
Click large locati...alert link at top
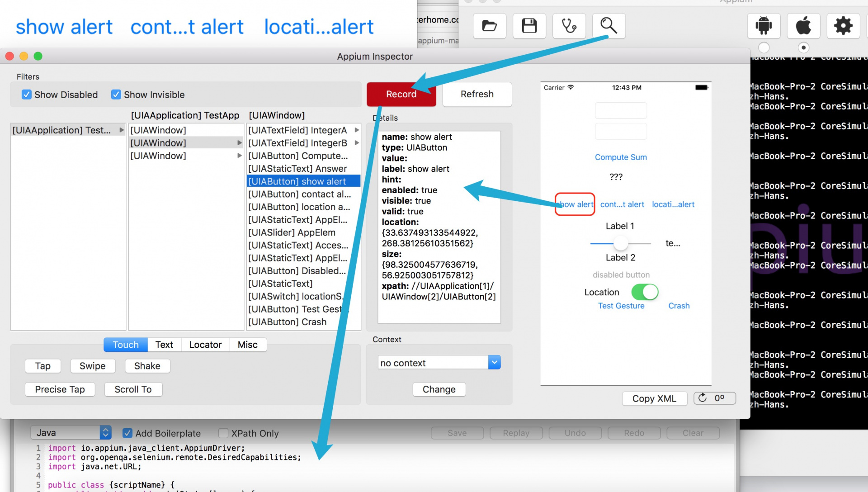[x=319, y=27]
